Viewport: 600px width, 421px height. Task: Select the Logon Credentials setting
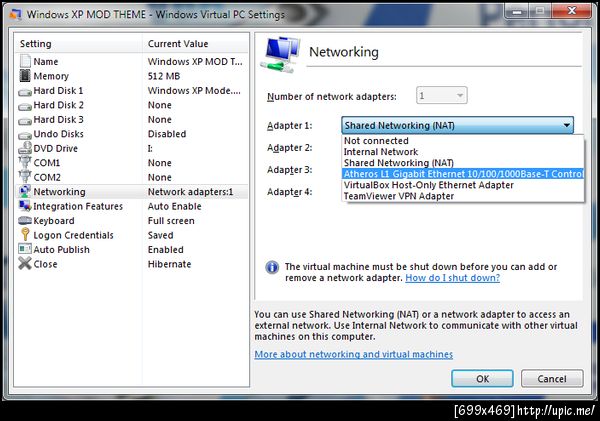click(x=132, y=235)
